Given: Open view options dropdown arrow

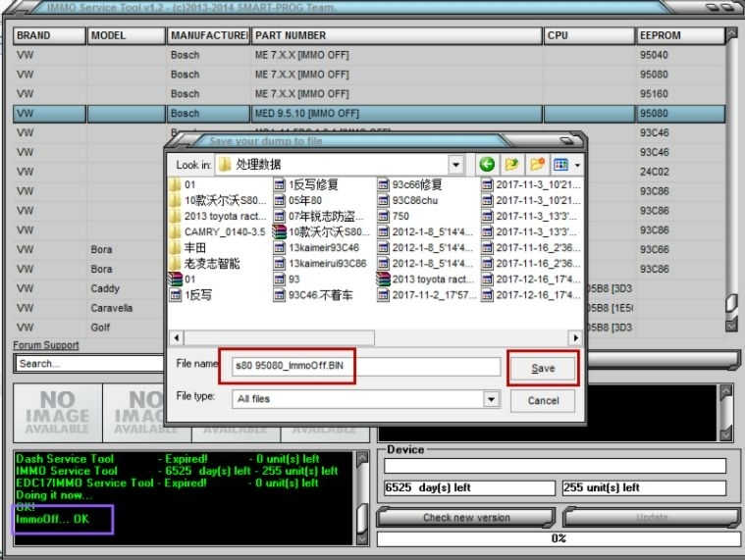Looking at the screenshot, I should point(577,165).
